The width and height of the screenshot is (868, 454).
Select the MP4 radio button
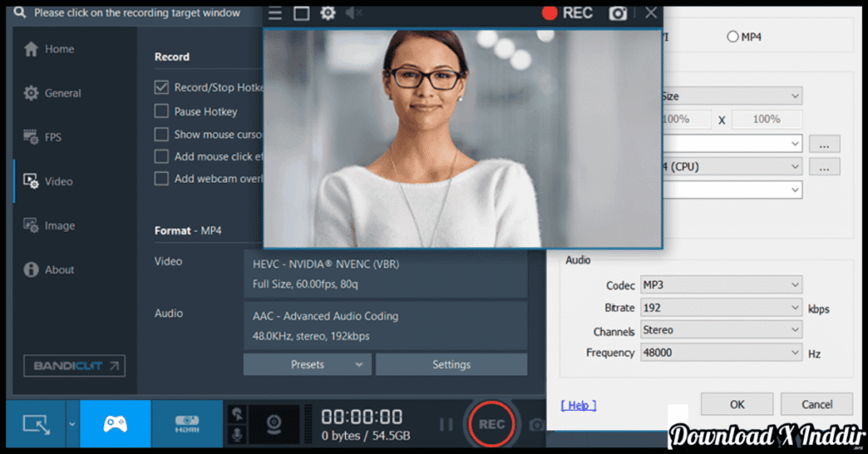[x=732, y=36]
